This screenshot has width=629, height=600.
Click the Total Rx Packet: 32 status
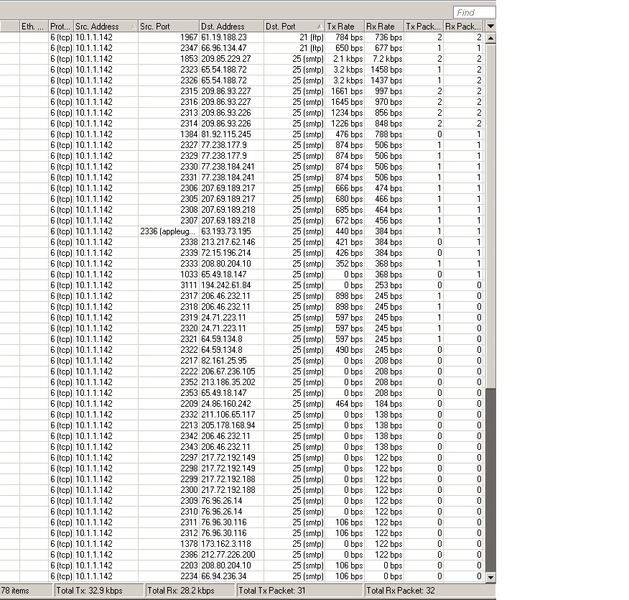430,591
